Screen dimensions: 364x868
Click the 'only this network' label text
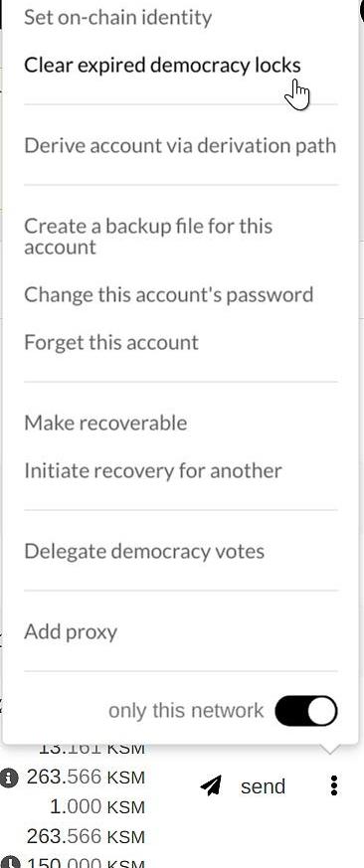(x=186, y=710)
